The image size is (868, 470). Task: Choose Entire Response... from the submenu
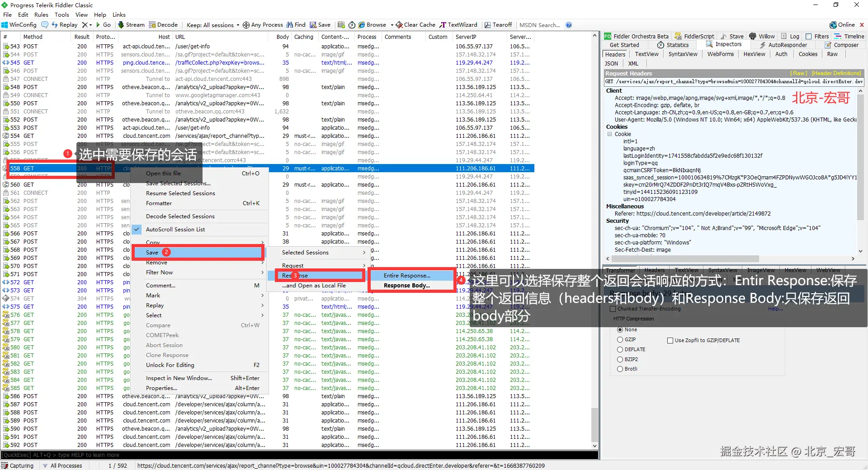(411, 276)
